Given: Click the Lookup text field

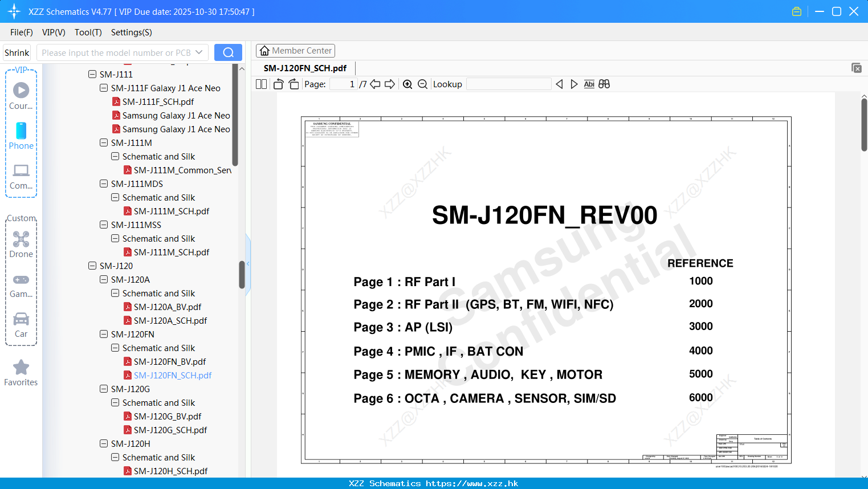Looking at the screenshot, I should tap(508, 84).
